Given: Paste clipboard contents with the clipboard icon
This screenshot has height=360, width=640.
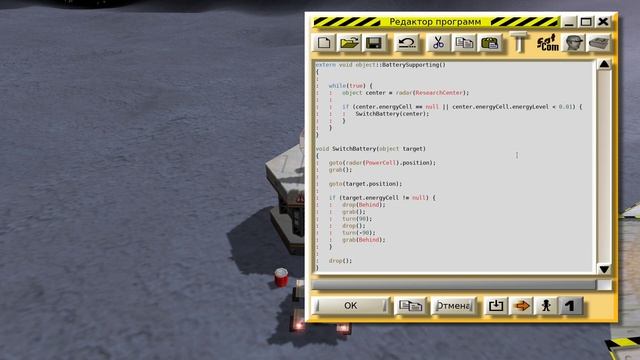Looking at the screenshot, I should (490, 43).
